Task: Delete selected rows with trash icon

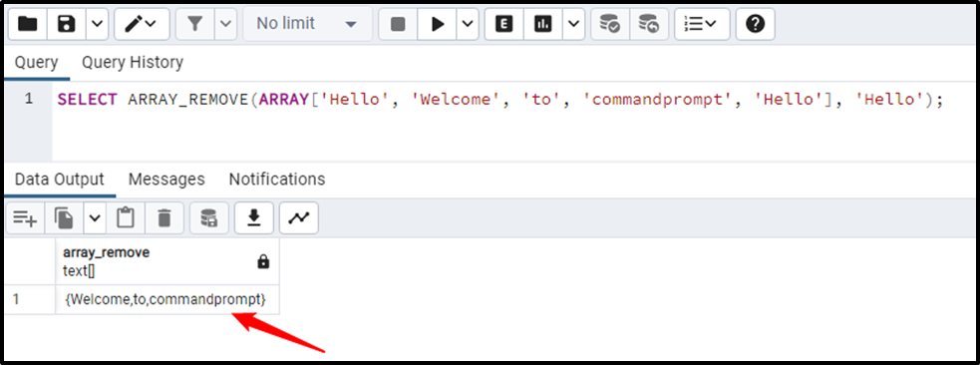Action: [x=164, y=218]
